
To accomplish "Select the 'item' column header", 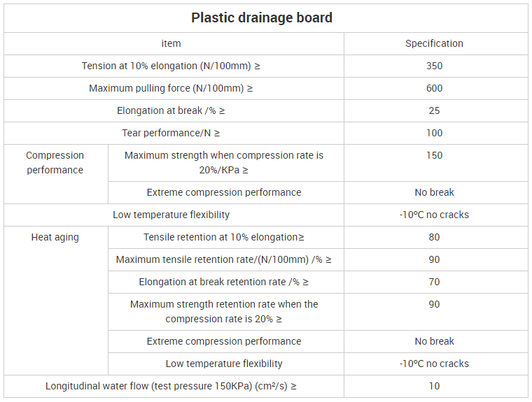I will point(171,43).
